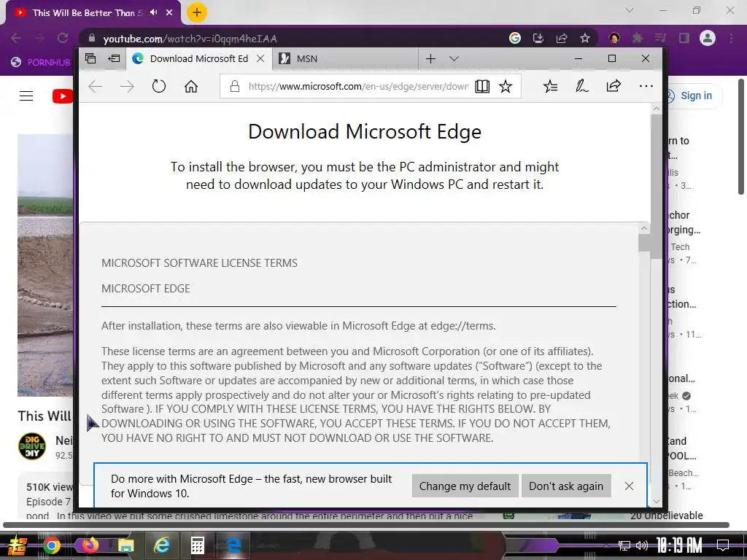The width and height of the screenshot is (747, 560).
Task: Switch to Download Microsoft Edge tab
Action: pos(198,58)
